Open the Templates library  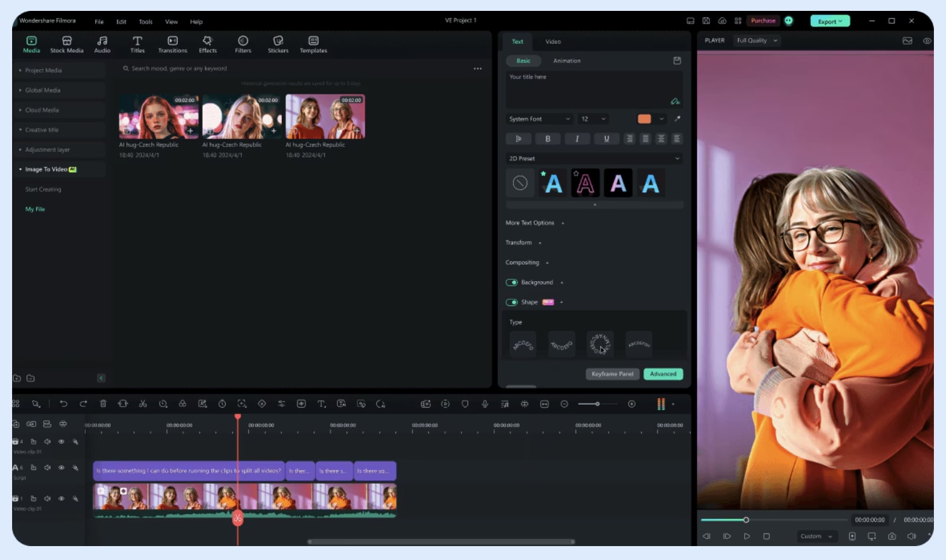[313, 44]
